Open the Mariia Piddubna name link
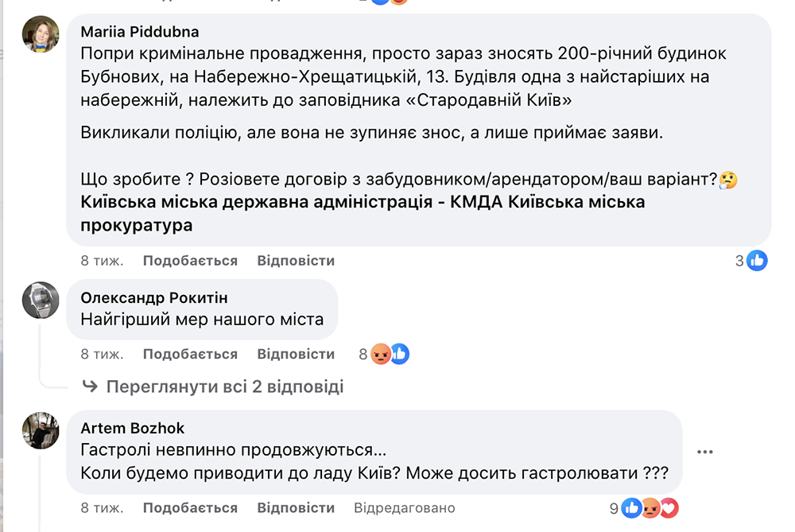Viewport: 795px width, 532px height. (x=140, y=32)
